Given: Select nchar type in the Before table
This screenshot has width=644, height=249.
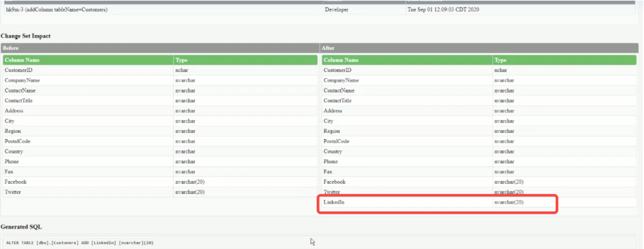Looking at the screenshot, I should pyautogui.click(x=181, y=70).
